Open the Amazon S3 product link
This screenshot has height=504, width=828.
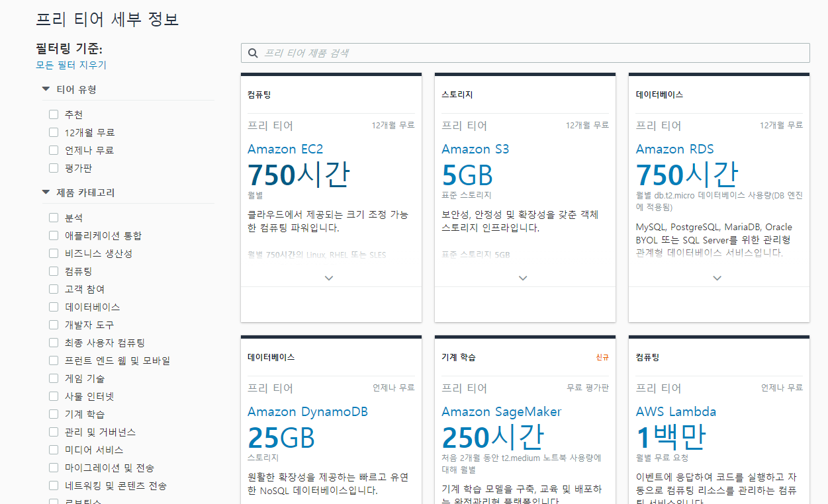click(475, 149)
